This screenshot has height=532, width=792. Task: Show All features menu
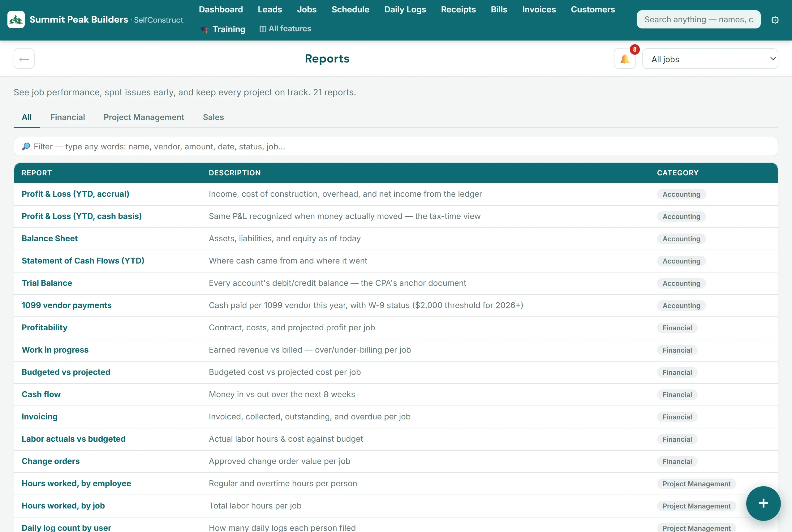pyautogui.click(x=285, y=29)
